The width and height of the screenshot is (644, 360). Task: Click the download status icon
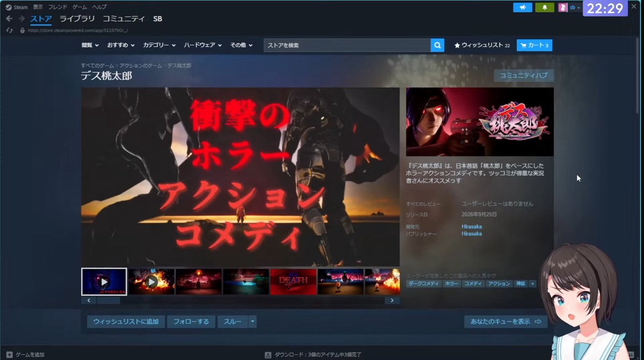pyautogui.click(x=268, y=355)
